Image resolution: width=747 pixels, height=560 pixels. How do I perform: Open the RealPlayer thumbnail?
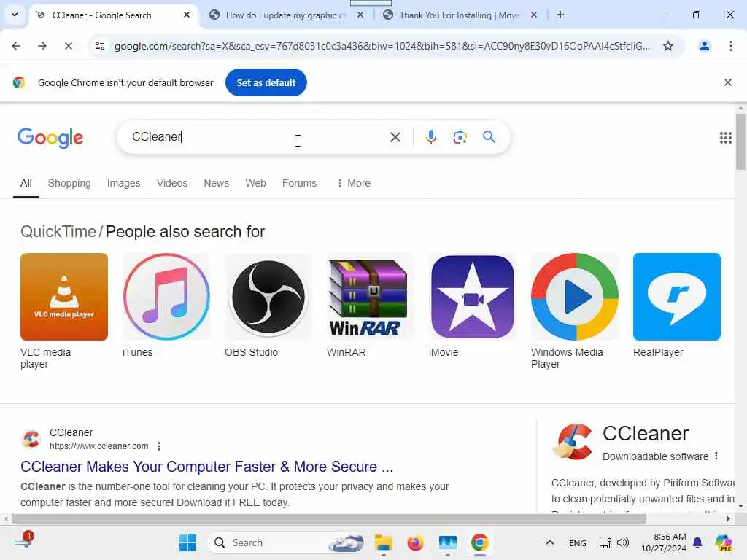(x=676, y=296)
